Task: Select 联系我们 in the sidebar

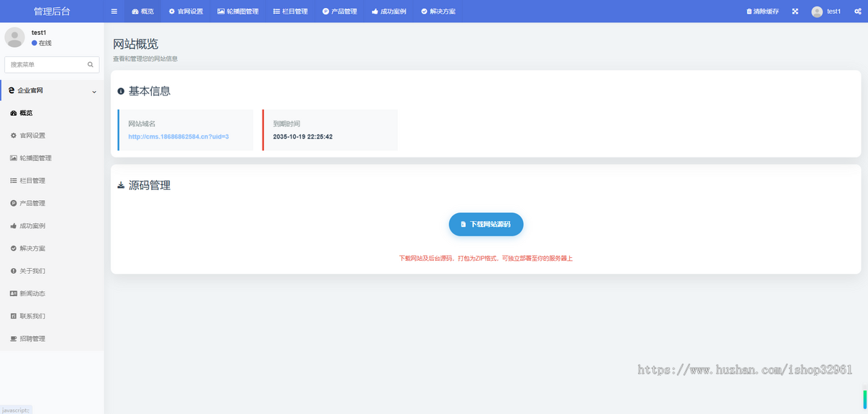Action: [52, 316]
